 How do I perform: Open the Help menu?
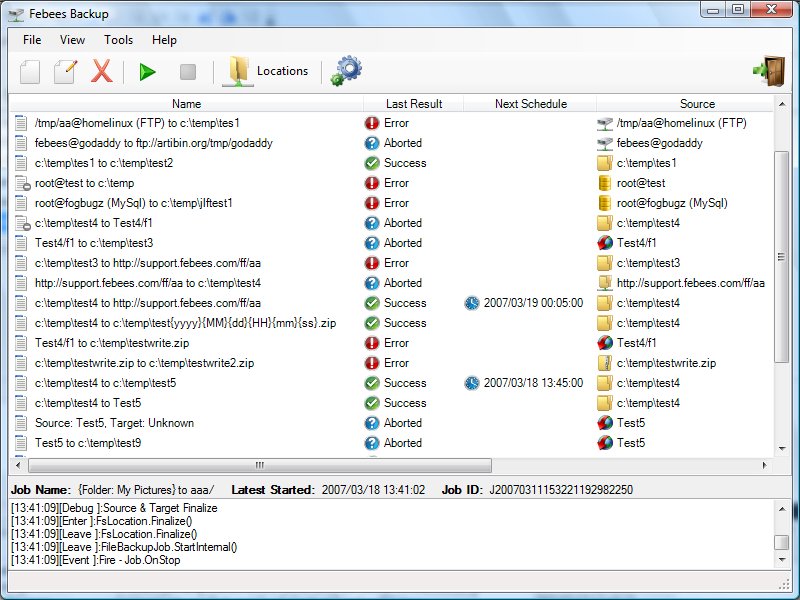point(164,40)
